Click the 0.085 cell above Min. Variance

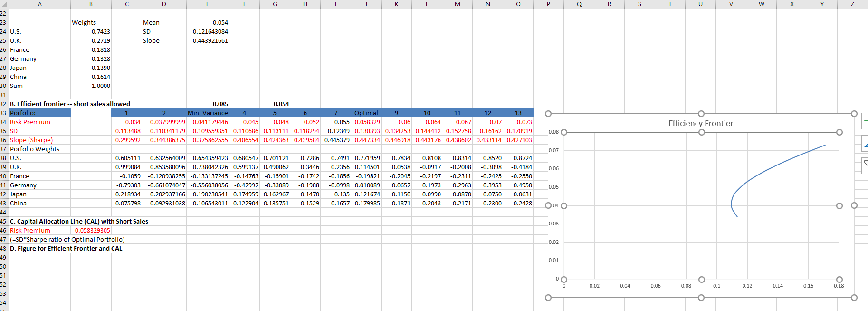[x=208, y=104]
